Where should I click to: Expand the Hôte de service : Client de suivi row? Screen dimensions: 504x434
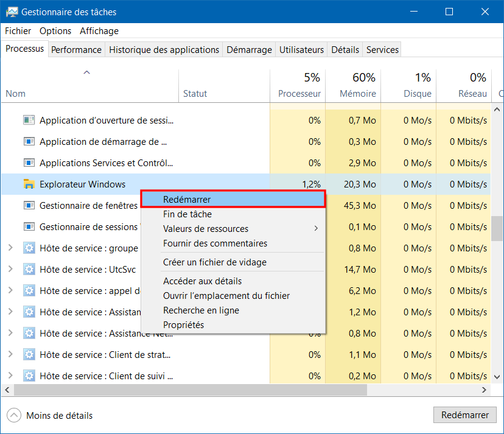(10, 375)
